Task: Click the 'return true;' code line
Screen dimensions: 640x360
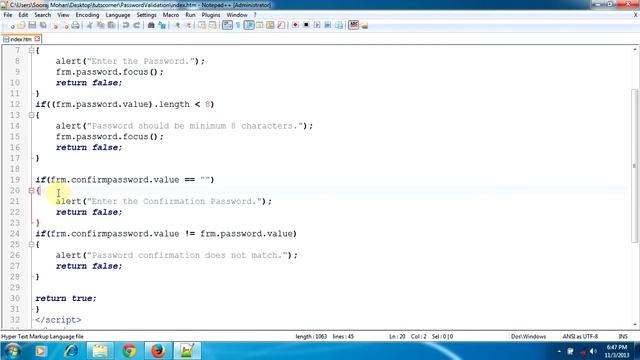Action: pyautogui.click(x=66, y=298)
